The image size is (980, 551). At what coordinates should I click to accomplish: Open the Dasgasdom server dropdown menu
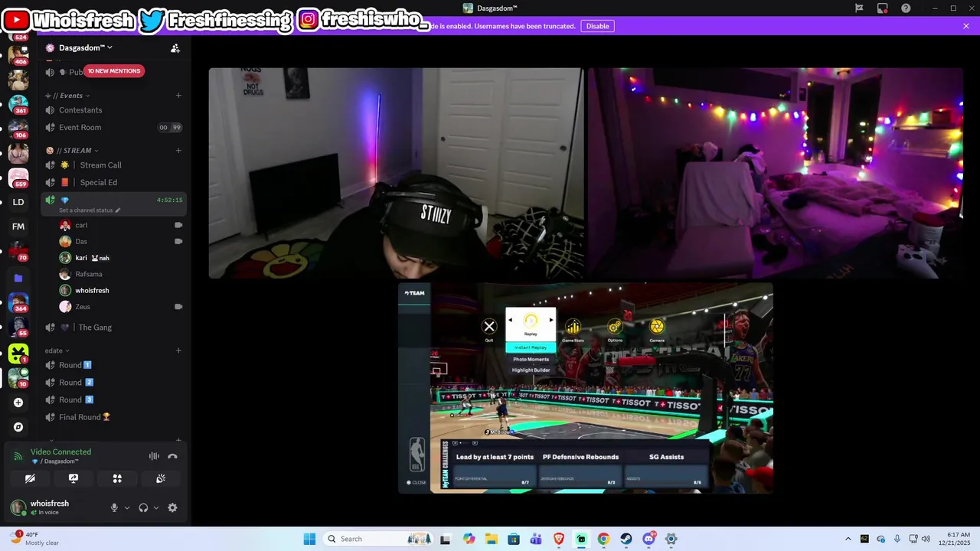[85, 48]
